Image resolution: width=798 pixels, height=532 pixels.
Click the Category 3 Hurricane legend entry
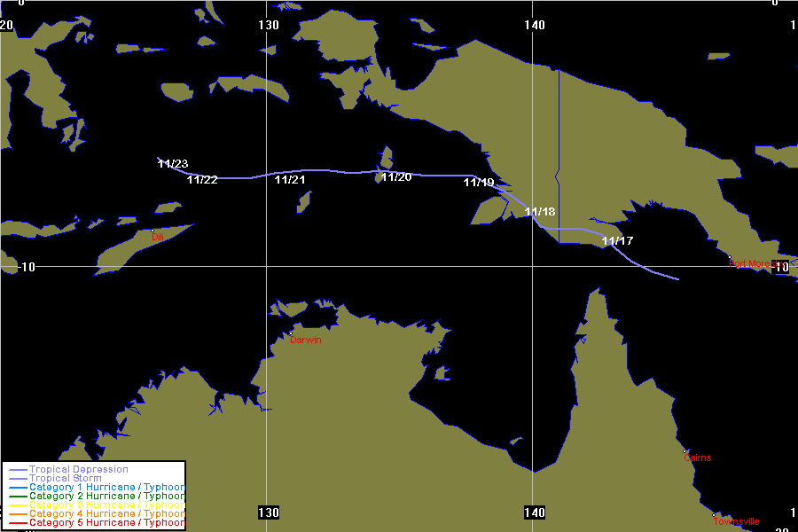(x=106, y=505)
